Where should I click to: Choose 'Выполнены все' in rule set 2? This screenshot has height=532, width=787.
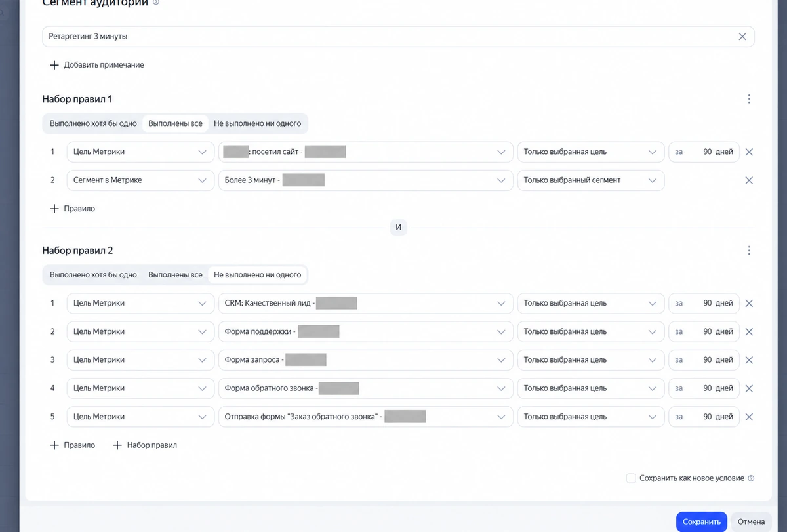tap(175, 275)
